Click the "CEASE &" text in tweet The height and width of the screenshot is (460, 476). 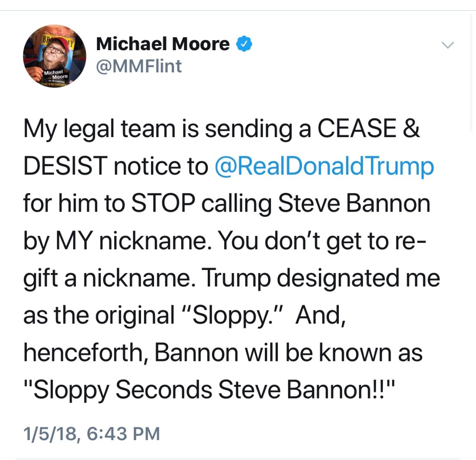pyautogui.click(x=368, y=130)
